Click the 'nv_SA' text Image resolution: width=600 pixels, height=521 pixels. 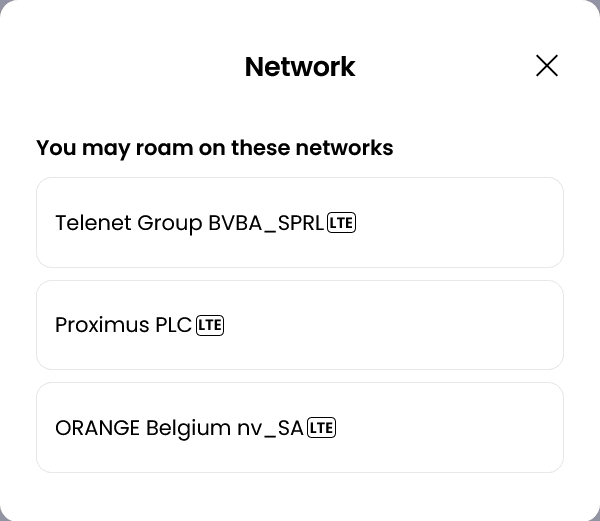click(270, 428)
